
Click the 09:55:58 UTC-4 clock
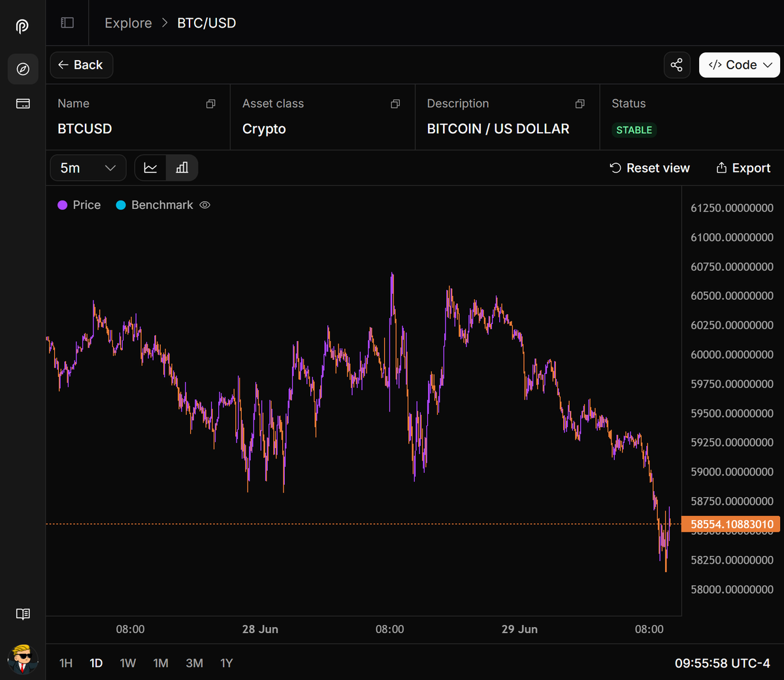coord(722,663)
